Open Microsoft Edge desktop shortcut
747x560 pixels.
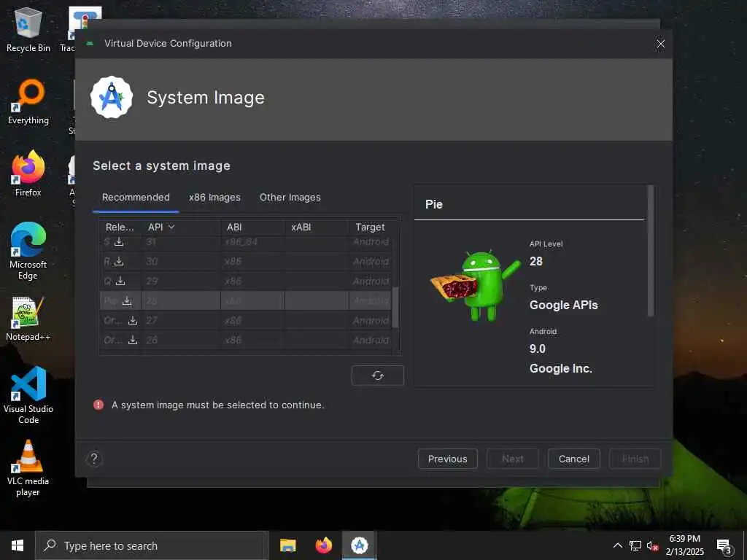28,251
